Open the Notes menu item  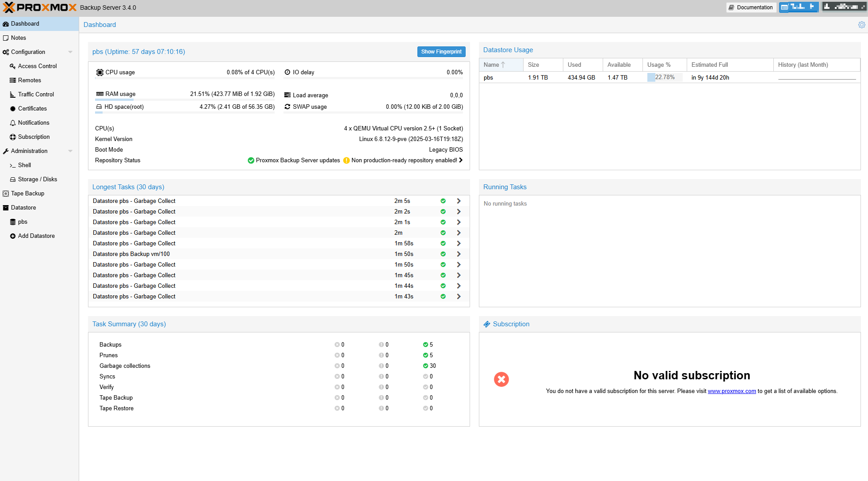(19, 38)
